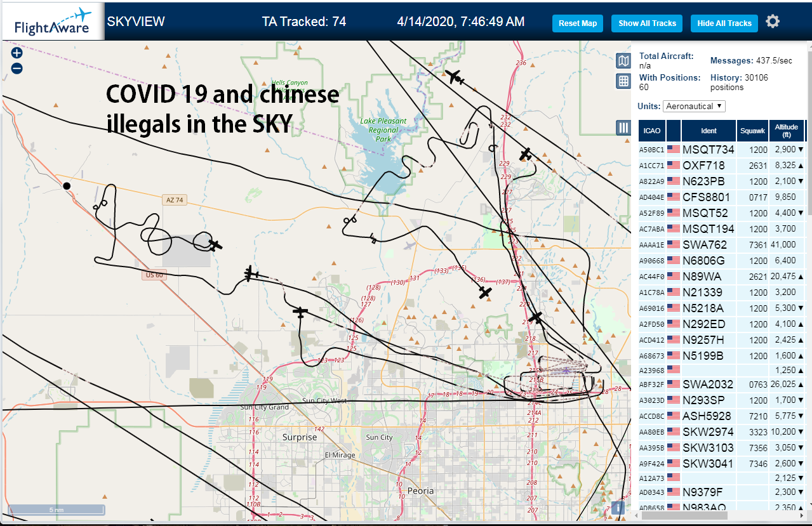The width and height of the screenshot is (812, 526).
Task: Open the Units dropdown
Action: 694,106
